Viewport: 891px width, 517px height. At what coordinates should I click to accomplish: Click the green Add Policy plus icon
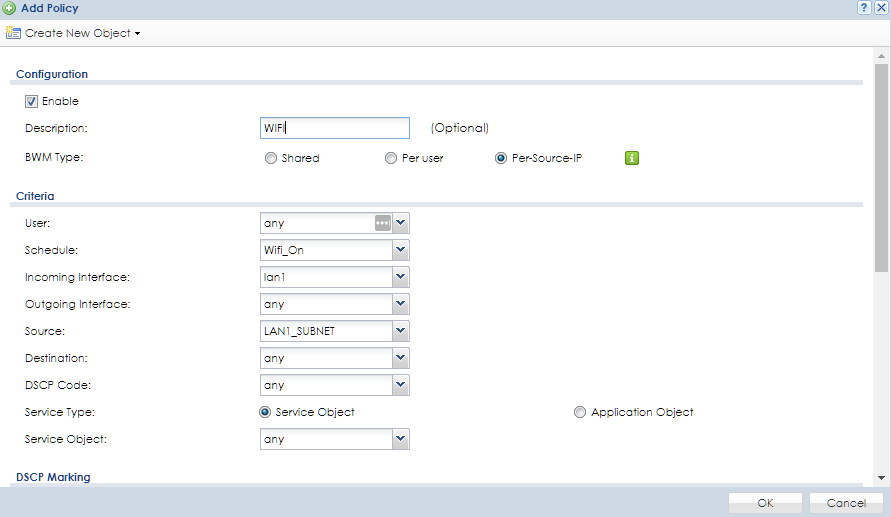click(9, 8)
